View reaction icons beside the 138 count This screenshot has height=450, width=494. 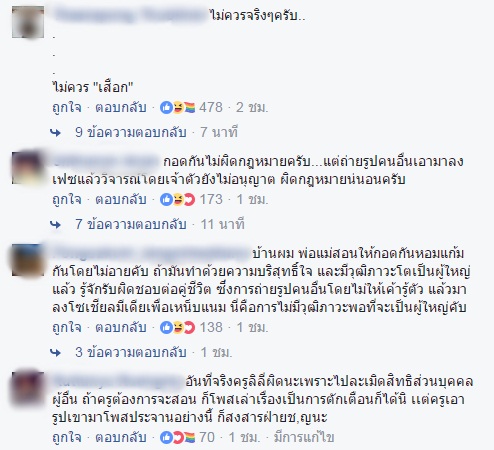(177, 328)
